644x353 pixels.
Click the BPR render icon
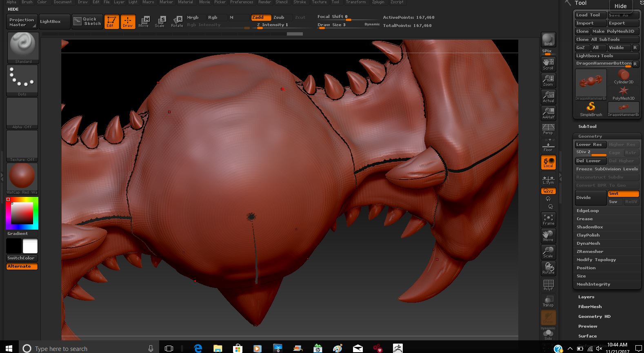point(548,40)
